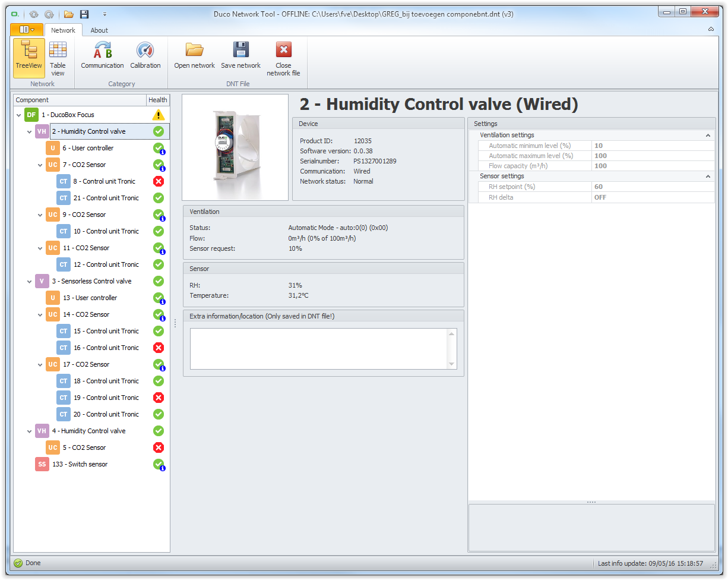This screenshot has width=728, height=580.
Task: Open the About ribbon tab
Action: pyautogui.click(x=99, y=30)
